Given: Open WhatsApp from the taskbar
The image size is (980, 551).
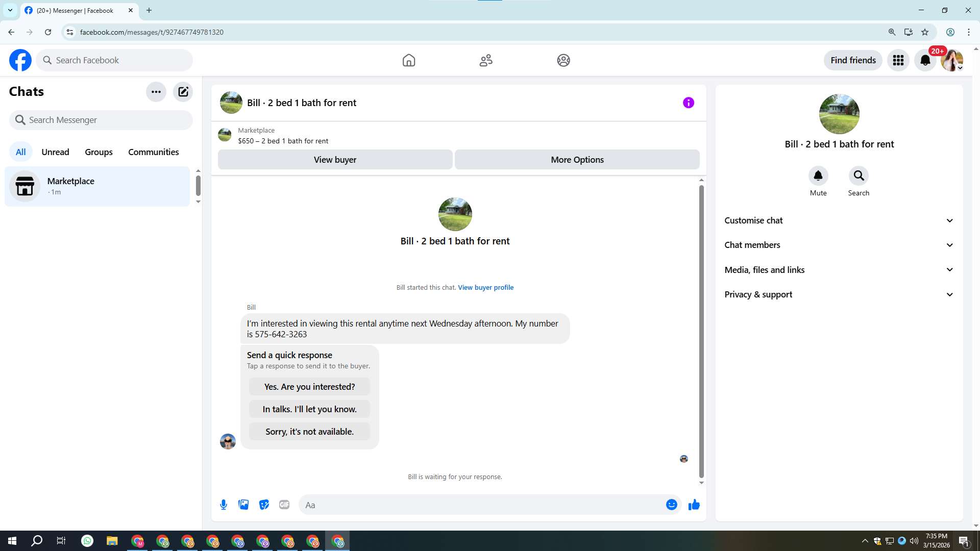Looking at the screenshot, I should point(87,541).
